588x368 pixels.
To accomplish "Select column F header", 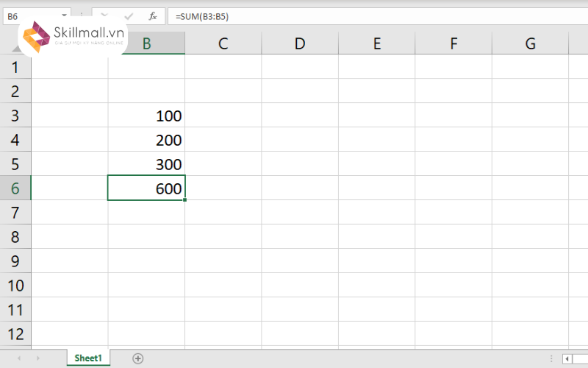I will point(453,43).
